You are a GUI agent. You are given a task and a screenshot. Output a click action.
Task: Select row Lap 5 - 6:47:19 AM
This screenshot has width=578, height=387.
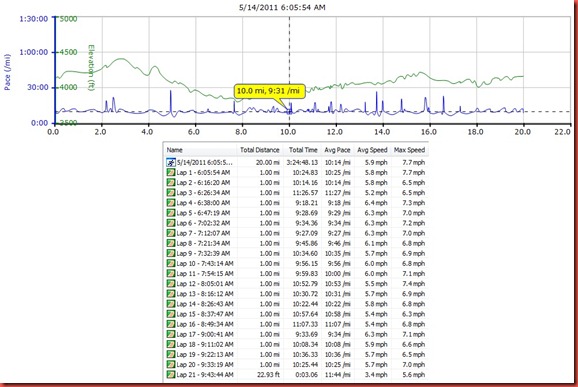point(296,213)
